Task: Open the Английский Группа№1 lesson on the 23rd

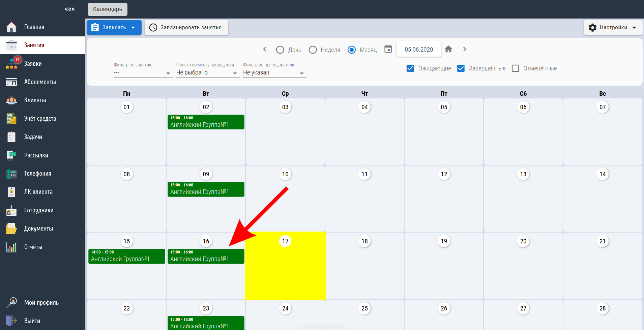Action: 206,323
